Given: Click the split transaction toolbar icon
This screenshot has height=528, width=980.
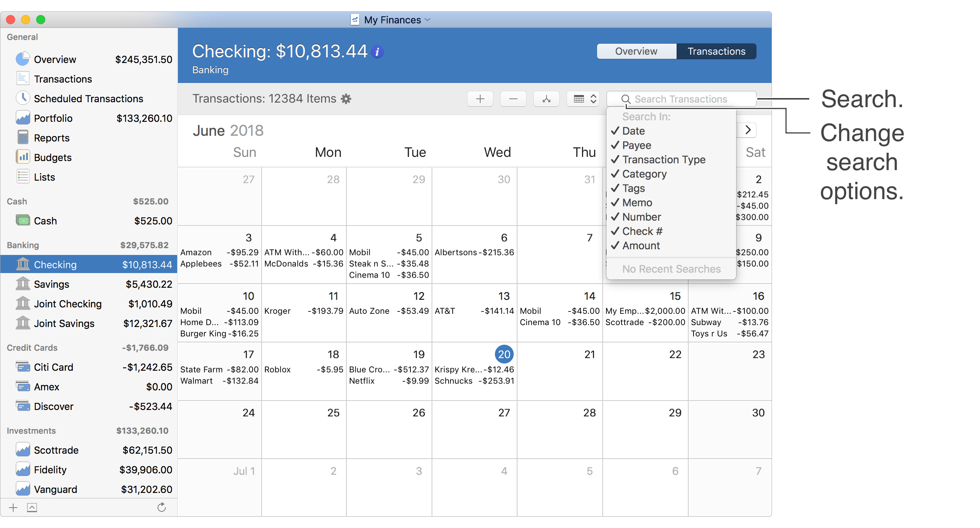Looking at the screenshot, I should (546, 99).
